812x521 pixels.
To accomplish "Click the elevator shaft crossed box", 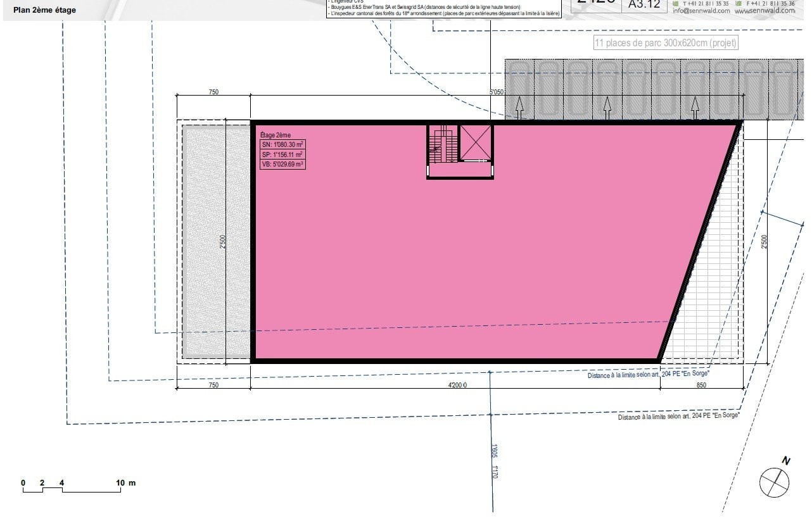I will [x=475, y=142].
